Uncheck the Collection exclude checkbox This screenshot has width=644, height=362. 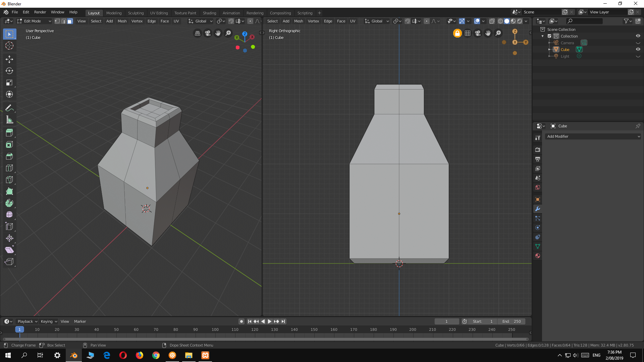[549, 36]
